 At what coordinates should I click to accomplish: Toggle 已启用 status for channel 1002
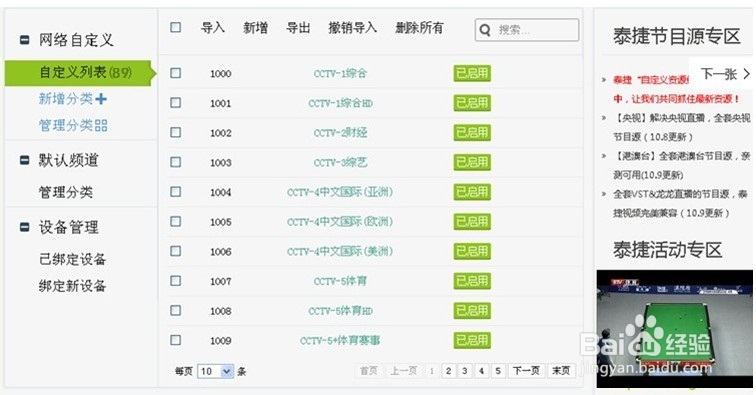pos(472,133)
